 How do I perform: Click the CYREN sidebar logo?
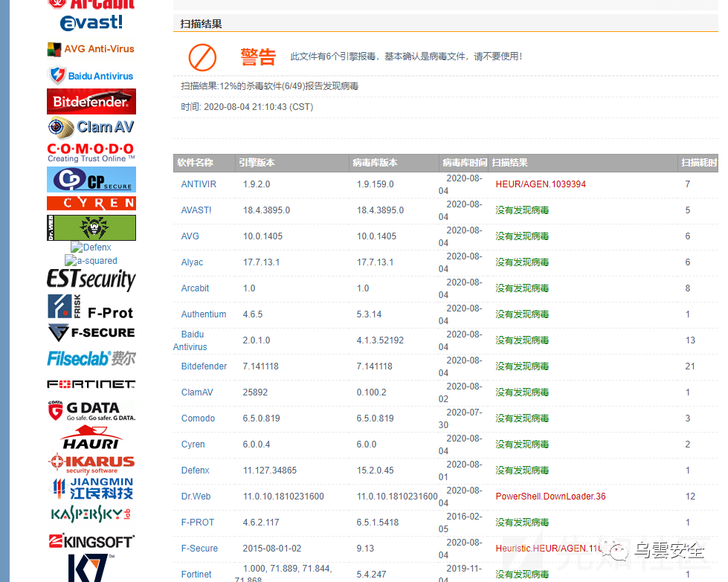(x=91, y=202)
